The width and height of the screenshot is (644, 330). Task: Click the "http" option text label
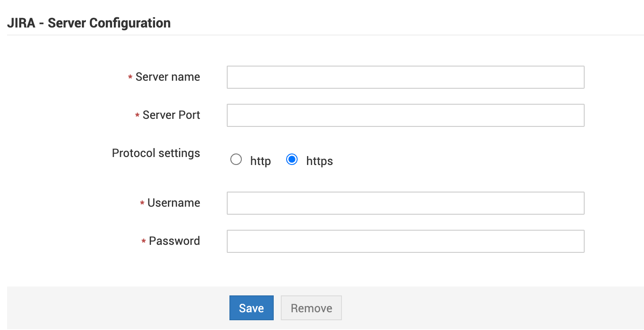[260, 161]
